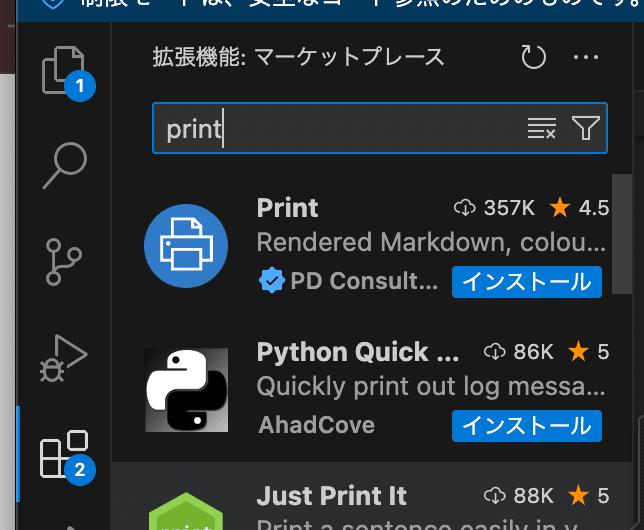Click the AhadCove publisher name
Screen dimensions: 644x530
click(x=317, y=425)
